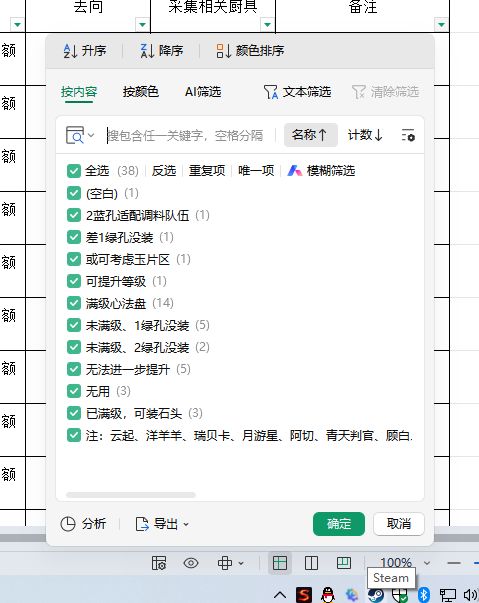The image size is (479, 603).
Task: Click the 100% zoom value
Action: (396, 563)
